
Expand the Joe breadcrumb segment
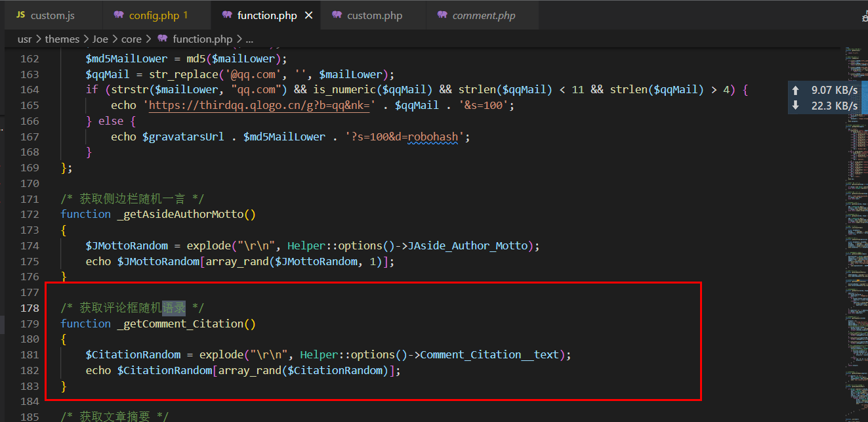click(100, 39)
